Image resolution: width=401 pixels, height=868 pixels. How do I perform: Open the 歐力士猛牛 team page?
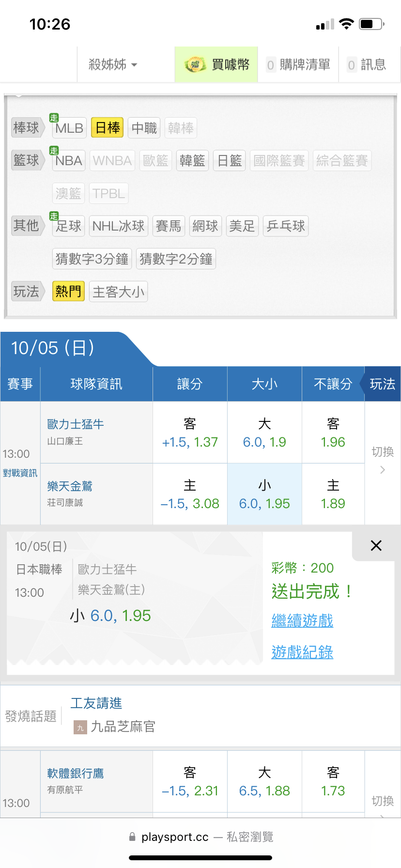(x=76, y=424)
